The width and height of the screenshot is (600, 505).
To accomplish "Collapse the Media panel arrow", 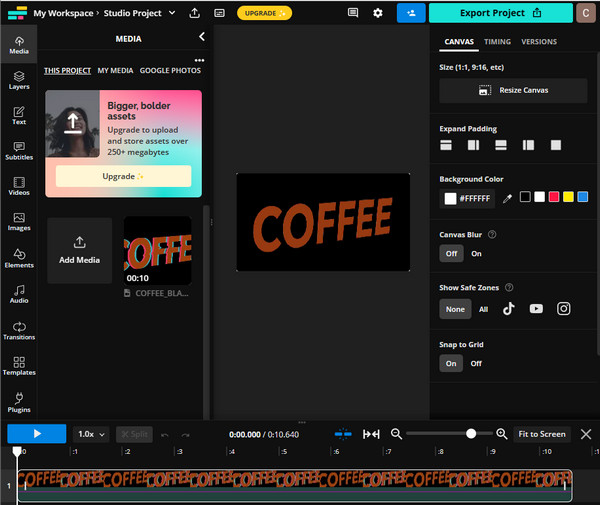I will (202, 37).
